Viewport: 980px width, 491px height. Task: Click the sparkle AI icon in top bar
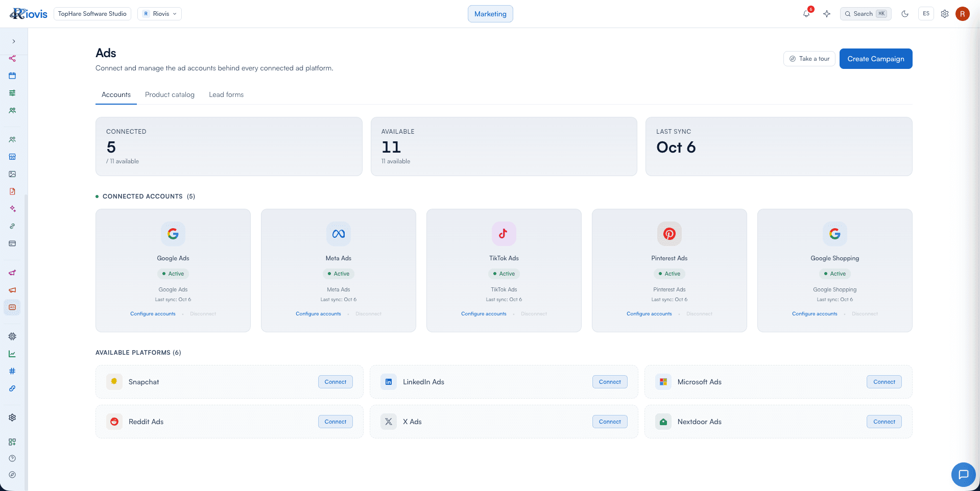[827, 14]
